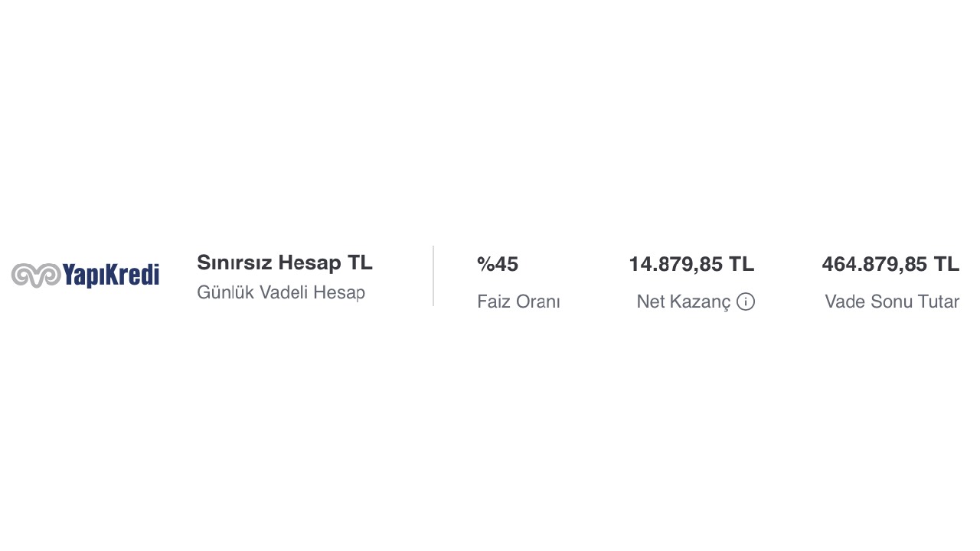Click the %45 interest rate value
The image size is (980, 551).
pyautogui.click(x=498, y=264)
